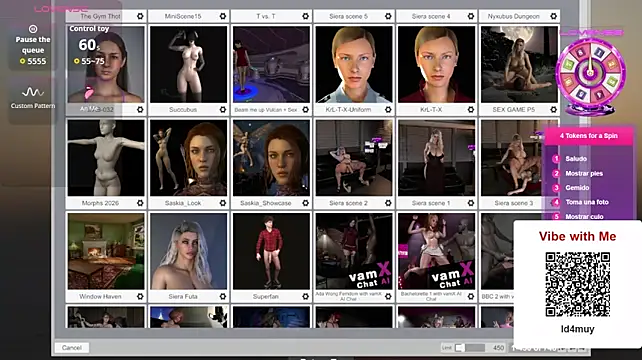Open options gear for Saskia_Showcase

pos(305,203)
